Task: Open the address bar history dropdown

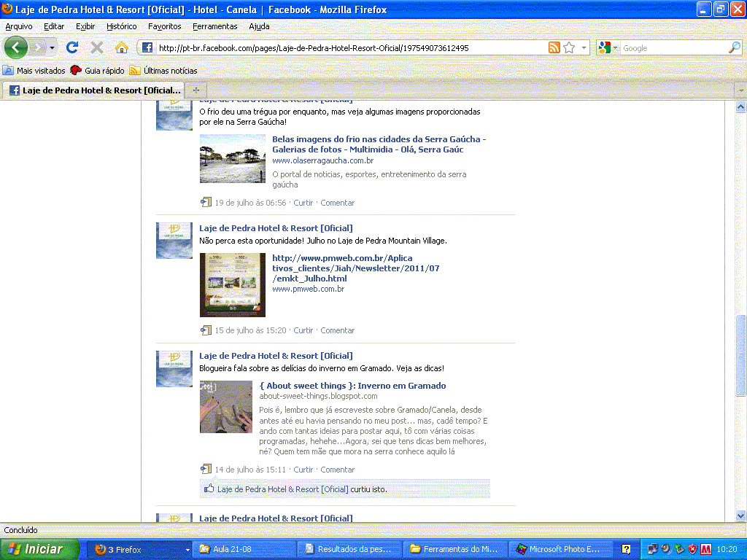Action: 584,47
